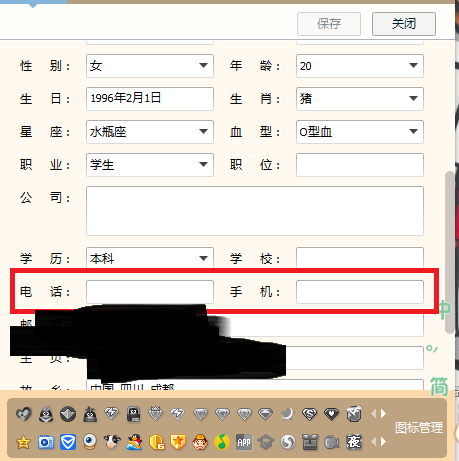This screenshot has width=459, height=461.
Task: Show next icons in bottom icon row
Action: click(x=383, y=442)
